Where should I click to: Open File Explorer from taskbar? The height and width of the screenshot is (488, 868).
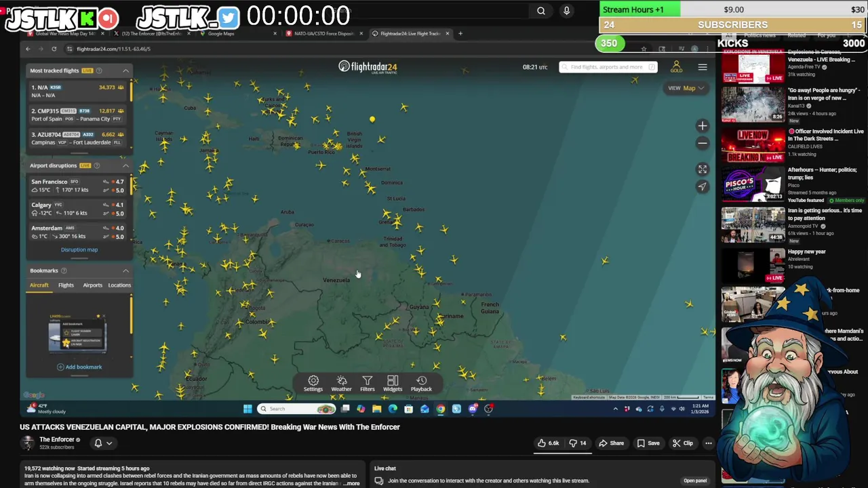point(377,409)
